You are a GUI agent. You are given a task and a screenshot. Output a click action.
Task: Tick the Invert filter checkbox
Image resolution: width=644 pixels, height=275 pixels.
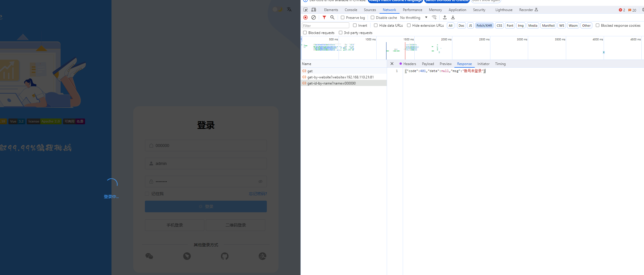[355, 26]
